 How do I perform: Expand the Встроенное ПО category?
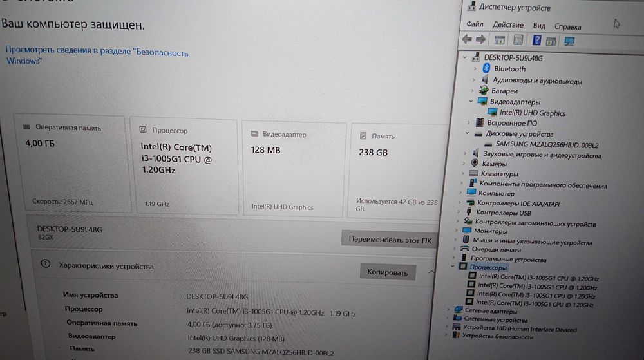(x=469, y=122)
